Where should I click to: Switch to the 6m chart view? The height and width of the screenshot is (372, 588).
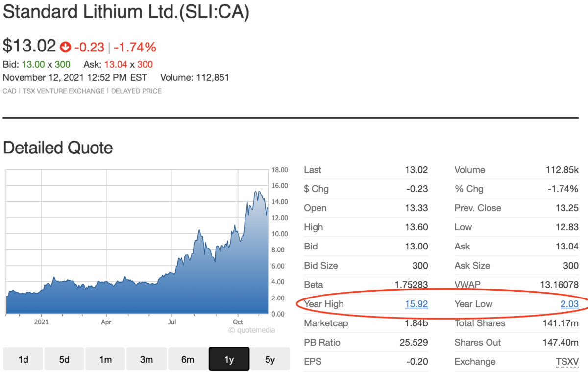188,359
